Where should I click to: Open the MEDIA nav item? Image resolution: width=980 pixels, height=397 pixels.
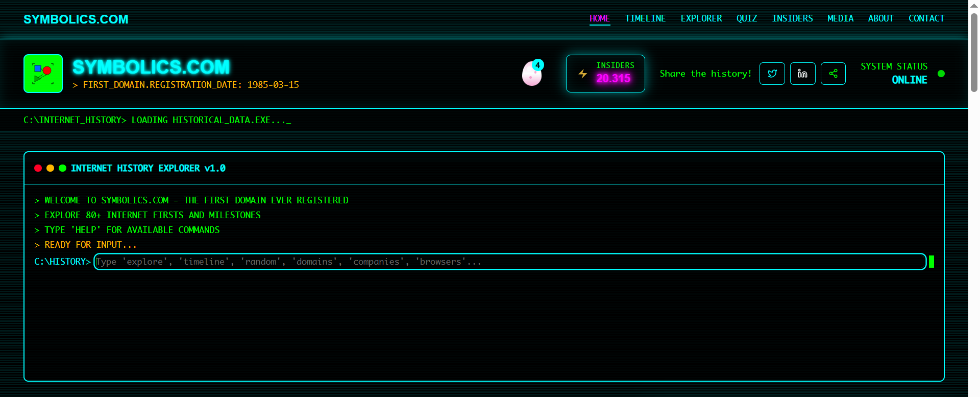[x=840, y=18]
